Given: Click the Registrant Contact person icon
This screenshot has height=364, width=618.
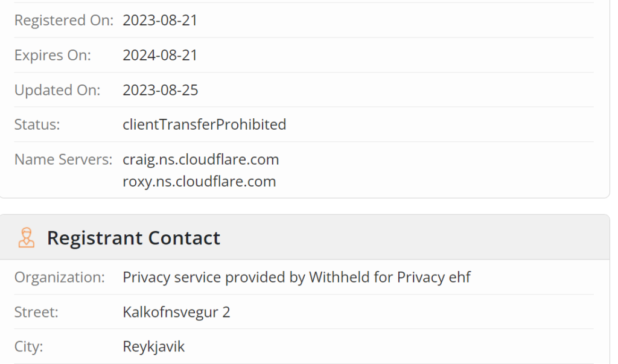Looking at the screenshot, I should (x=26, y=238).
